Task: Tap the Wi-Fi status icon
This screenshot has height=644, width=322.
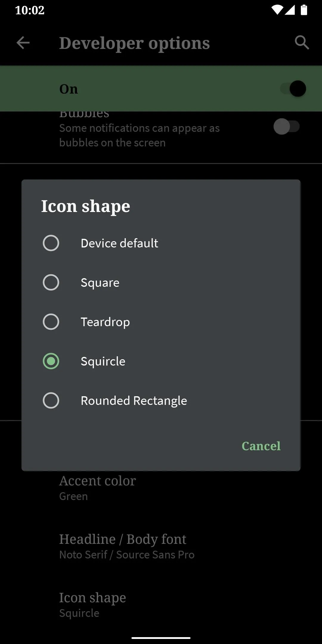Action: pos(277,10)
